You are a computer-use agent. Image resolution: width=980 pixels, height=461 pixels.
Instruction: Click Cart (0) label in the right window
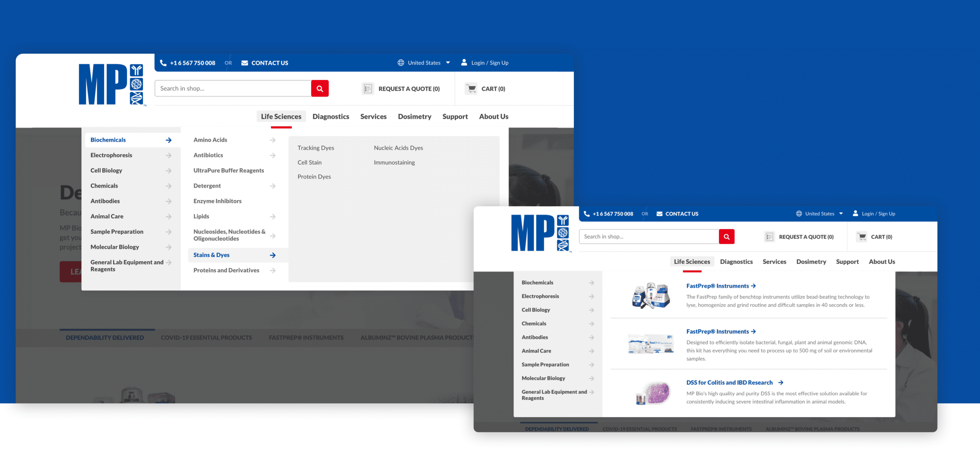point(882,237)
